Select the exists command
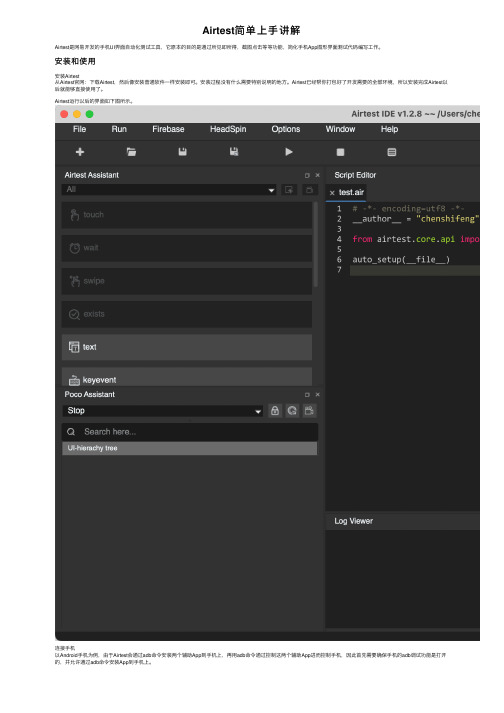Image resolution: width=504 pixels, height=713 pixels. pos(186,314)
